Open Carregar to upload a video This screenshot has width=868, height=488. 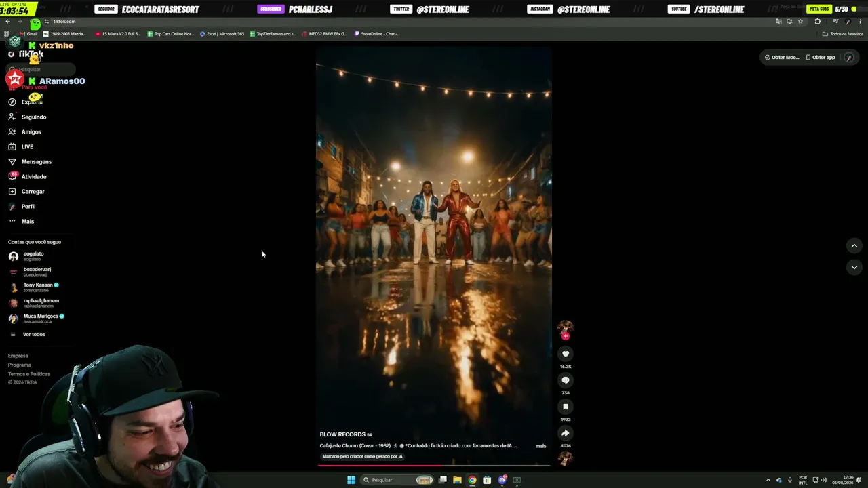pos(26,192)
